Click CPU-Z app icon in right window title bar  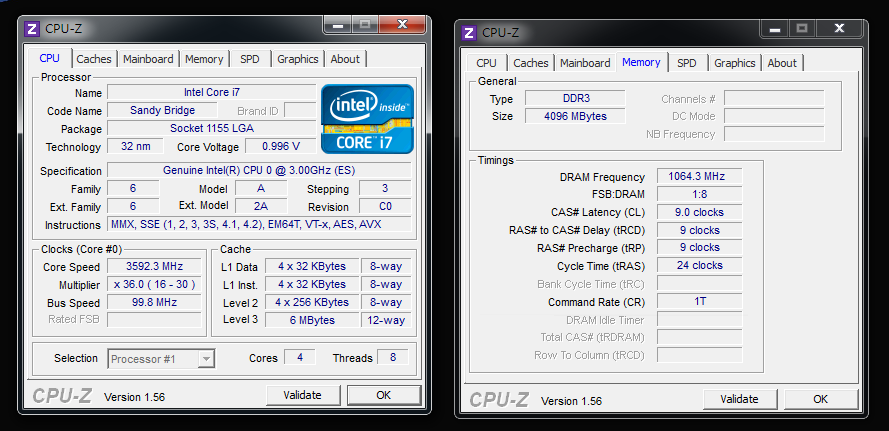coord(469,33)
